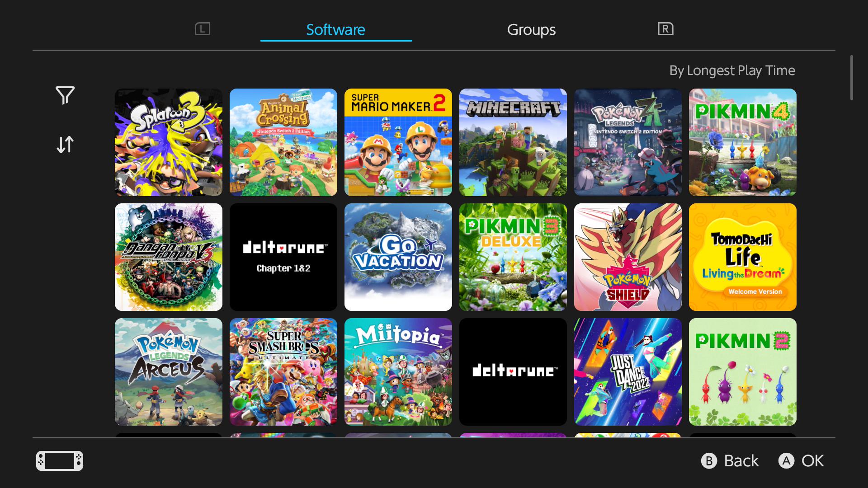The image size is (868, 488).
Task: Switch to the Groups tab
Action: [x=531, y=30]
